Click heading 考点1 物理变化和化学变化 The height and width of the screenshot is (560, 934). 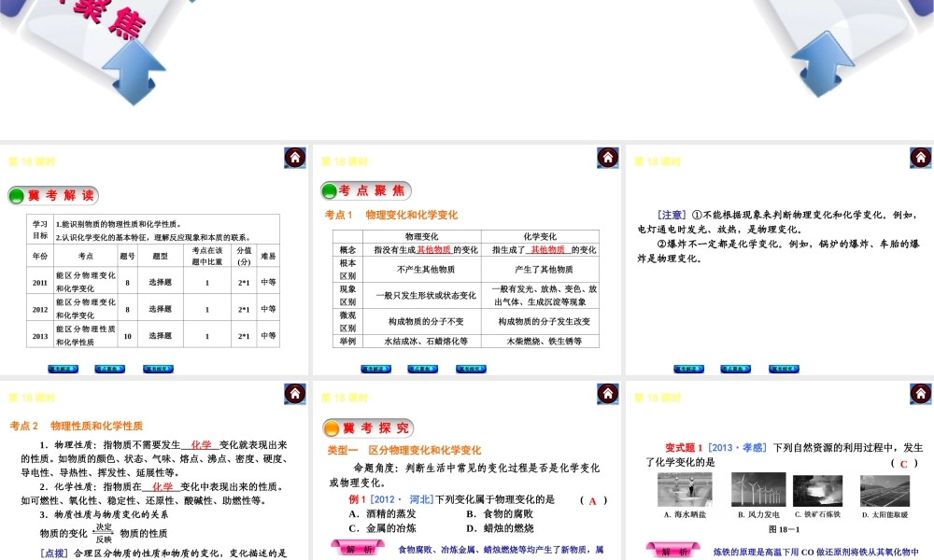pyautogui.click(x=391, y=215)
